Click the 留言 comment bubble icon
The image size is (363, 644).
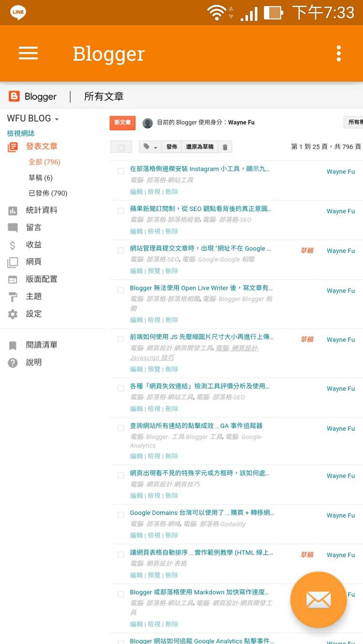pos(13,228)
